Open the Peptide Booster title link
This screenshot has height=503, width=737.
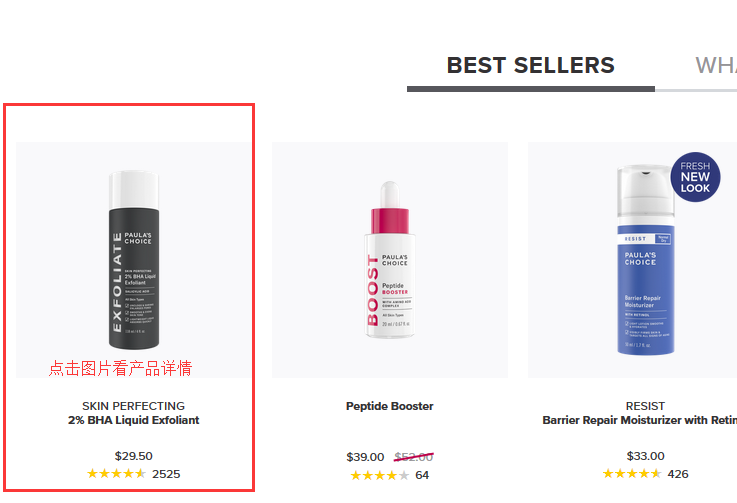tap(390, 407)
